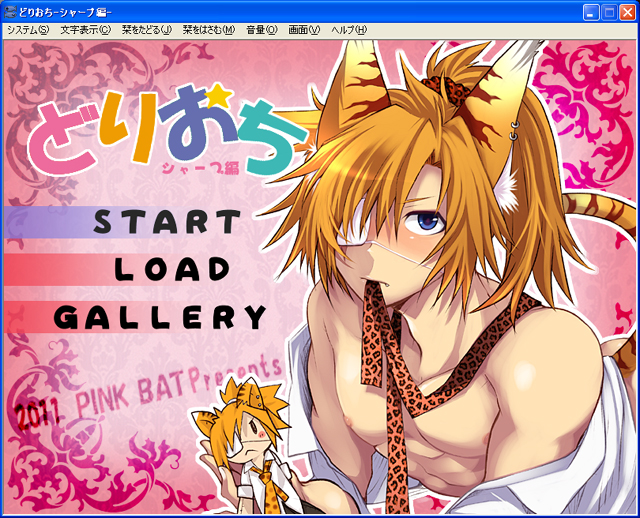640x518 pixels.
Task: Open the 文字表示(C) menu
Action: click(x=86, y=30)
